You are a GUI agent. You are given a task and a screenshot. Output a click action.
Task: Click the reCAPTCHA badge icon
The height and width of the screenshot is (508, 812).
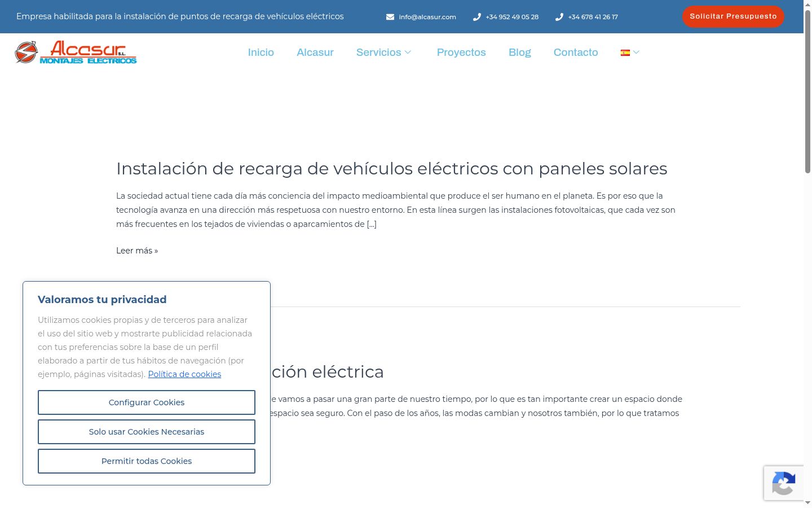[784, 483]
